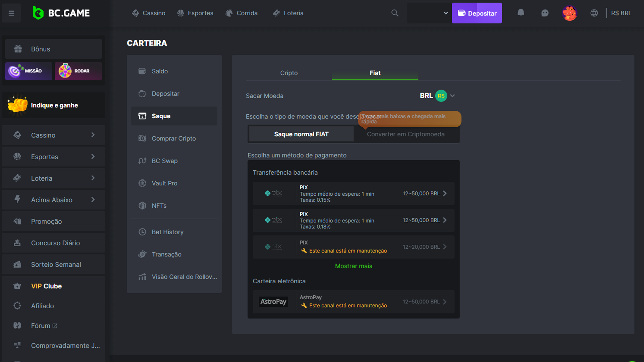The width and height of the screenshot is (644, 362).
Task: Click RODAR spin wheel button
Action: point(78,71)
